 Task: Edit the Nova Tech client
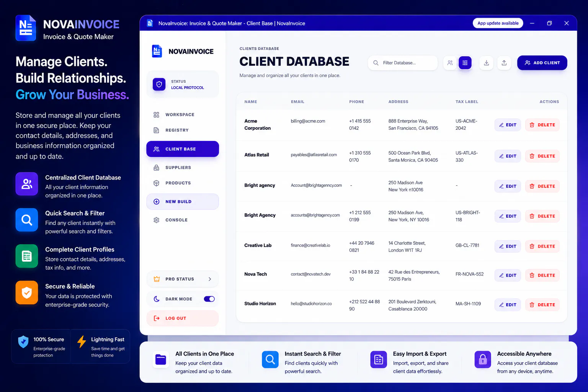(508, 275)
